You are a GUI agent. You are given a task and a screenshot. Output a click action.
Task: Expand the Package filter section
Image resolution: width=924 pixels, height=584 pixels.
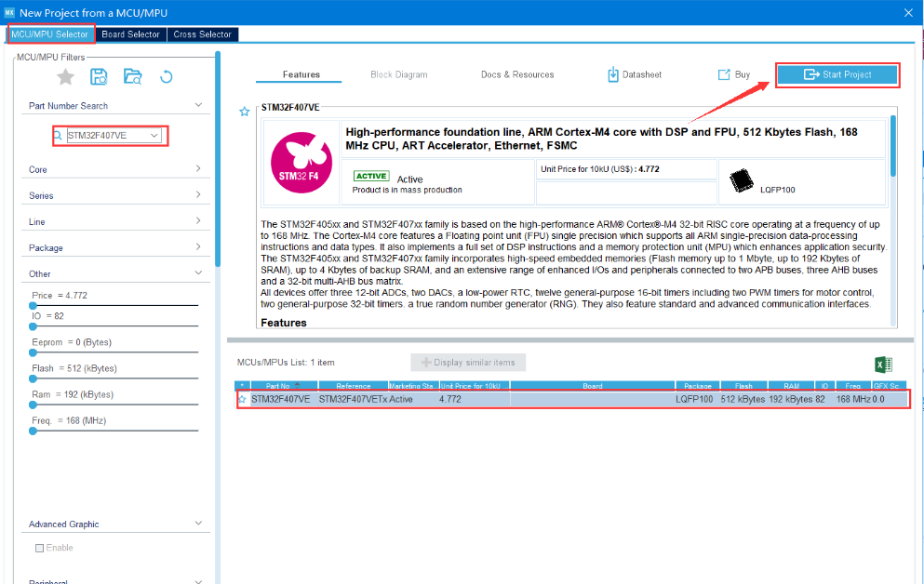pos(198,246)
